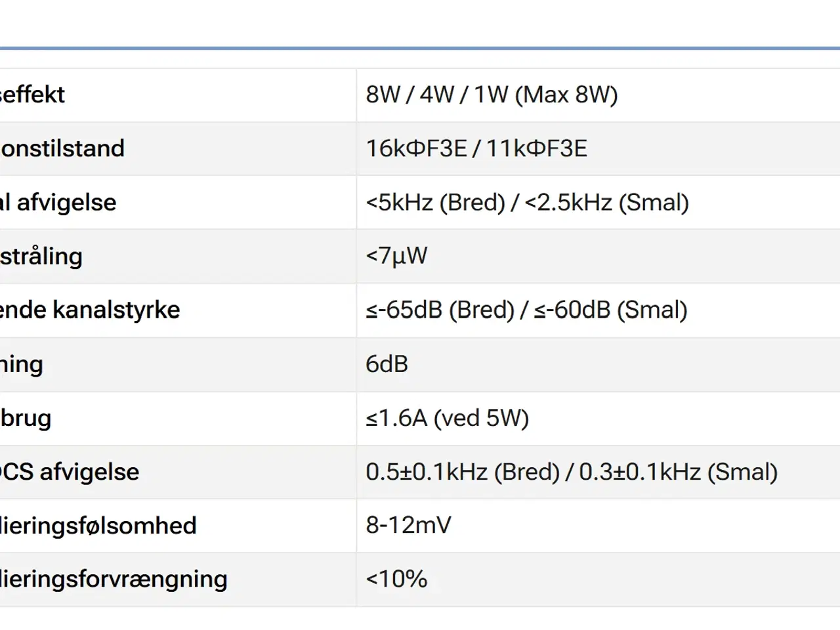Click the "<5kHz (Bred) / <2.5kHz (Smal)" cell
840x630 pixels.
click(527, 203)
